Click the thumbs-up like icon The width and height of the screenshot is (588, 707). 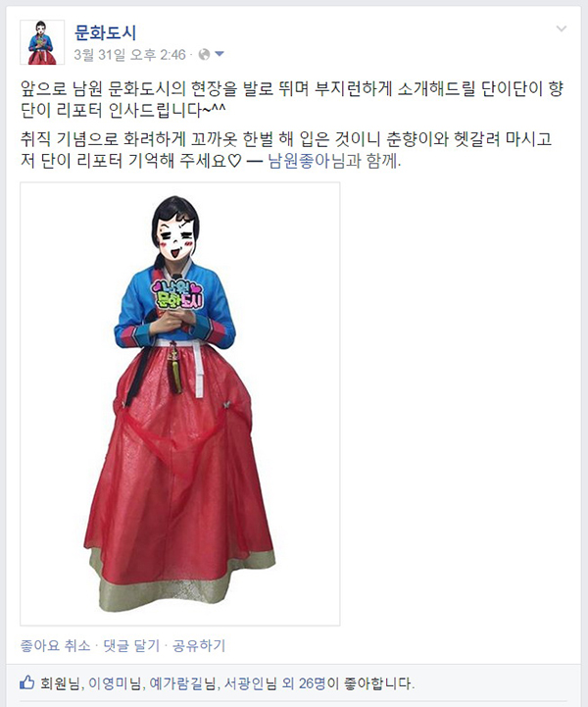pyautogui.click(x=27, y=682)
